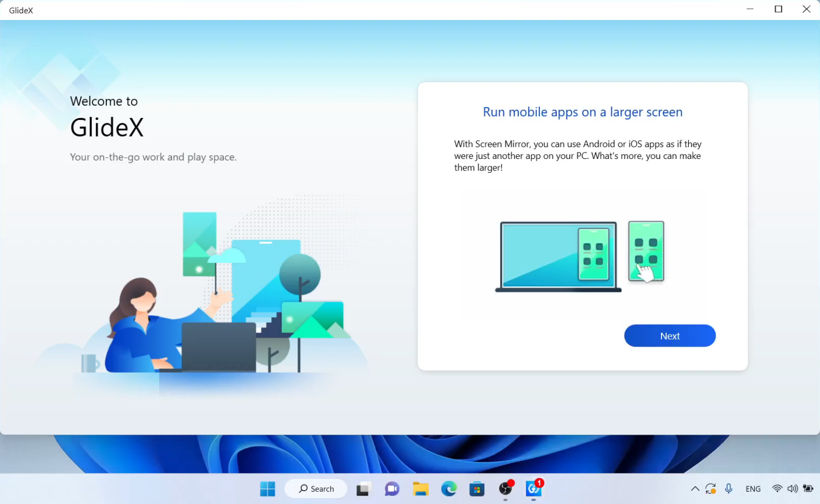
Task: Click the sync tray icon
Action: pyautogui.click(x=711, y=489)
